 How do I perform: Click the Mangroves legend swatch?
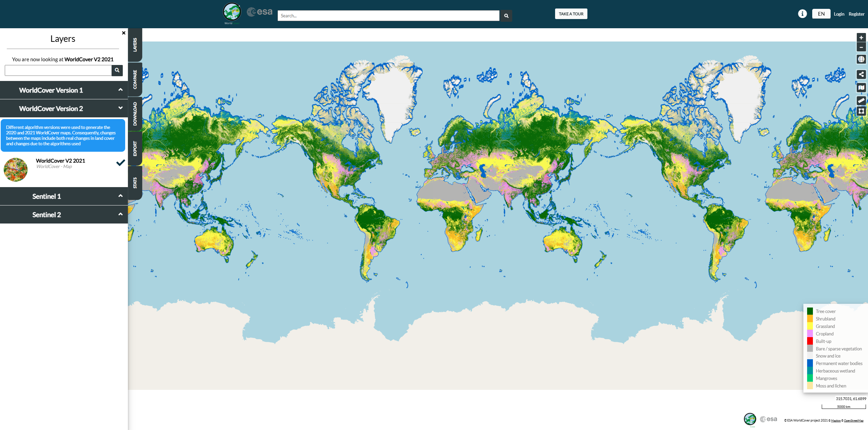point(810,378)
